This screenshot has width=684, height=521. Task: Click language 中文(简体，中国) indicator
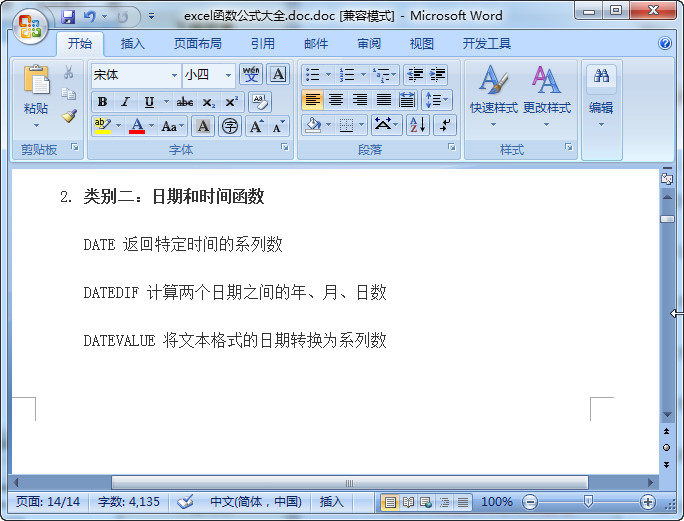coord(256,502)
